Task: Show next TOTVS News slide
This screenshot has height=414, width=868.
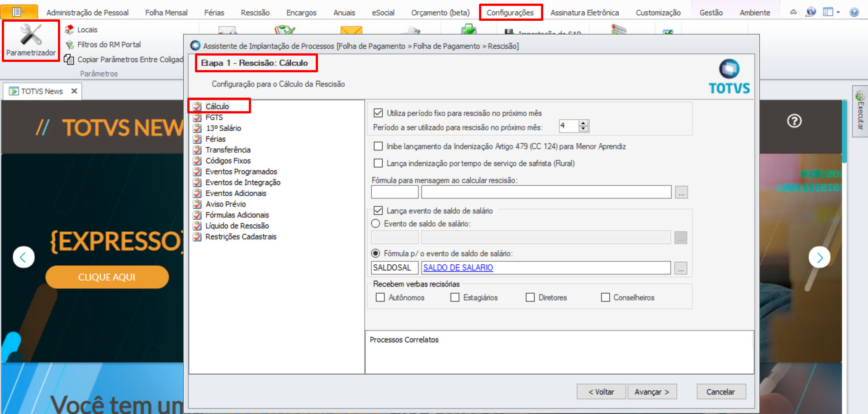Action: (x=819, y=257)
